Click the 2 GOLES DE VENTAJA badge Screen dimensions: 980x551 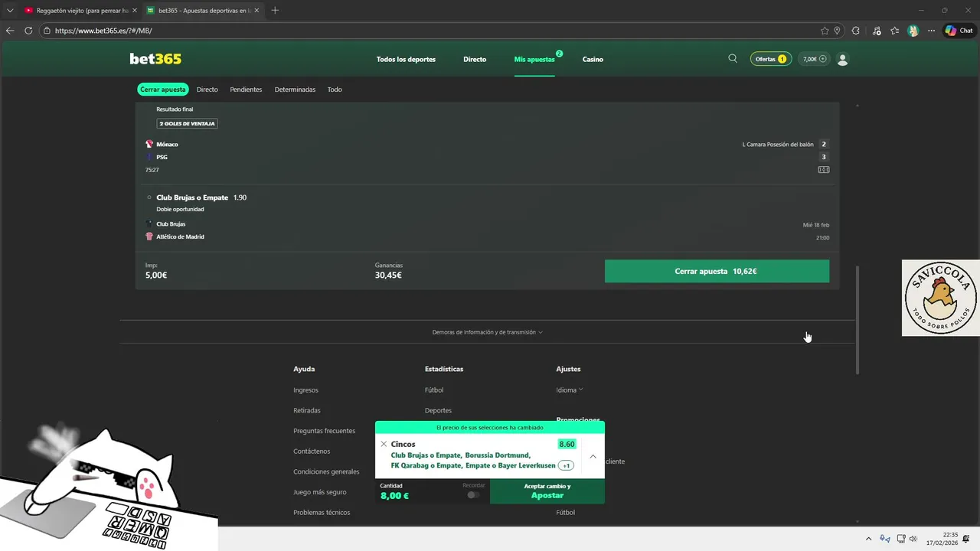click(x=188, y=123)
